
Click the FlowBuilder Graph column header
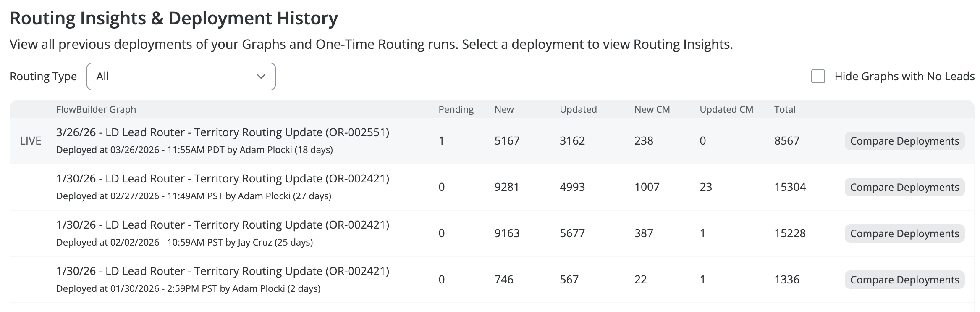click(96, 109)
